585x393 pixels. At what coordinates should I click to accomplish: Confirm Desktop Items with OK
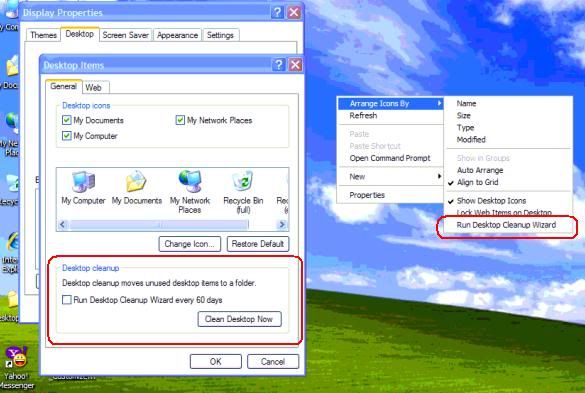click(x=216, y=361)
